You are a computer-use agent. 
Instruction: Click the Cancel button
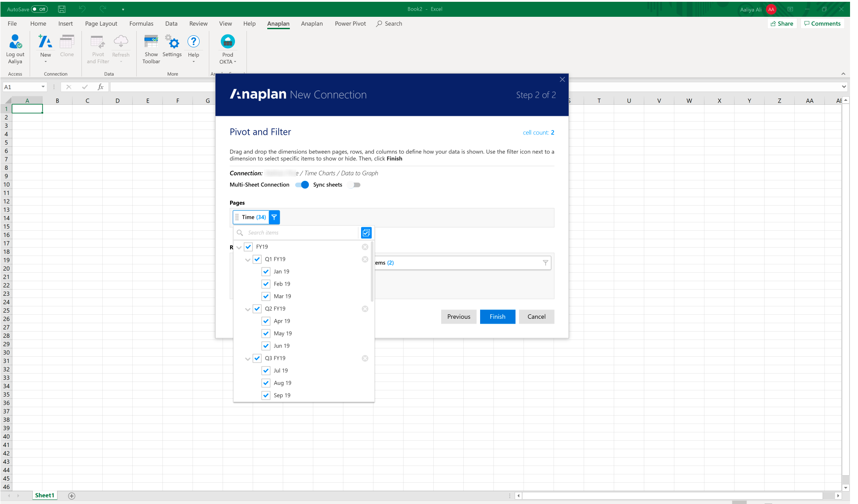coord(536,317)
